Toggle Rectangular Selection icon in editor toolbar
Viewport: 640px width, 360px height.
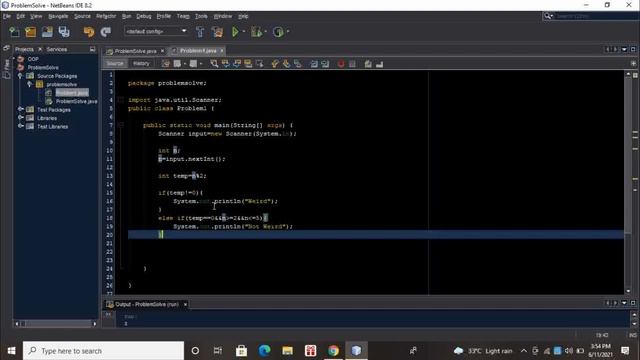click(260, 63)
